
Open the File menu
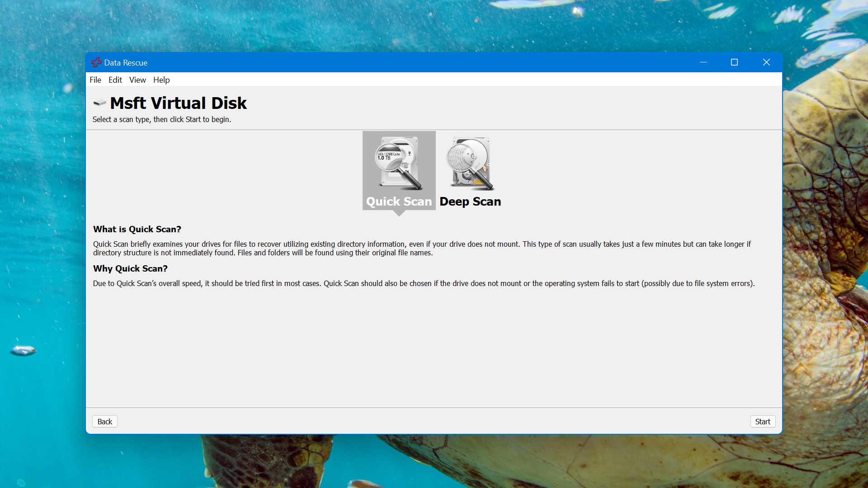tap(95, 80)
